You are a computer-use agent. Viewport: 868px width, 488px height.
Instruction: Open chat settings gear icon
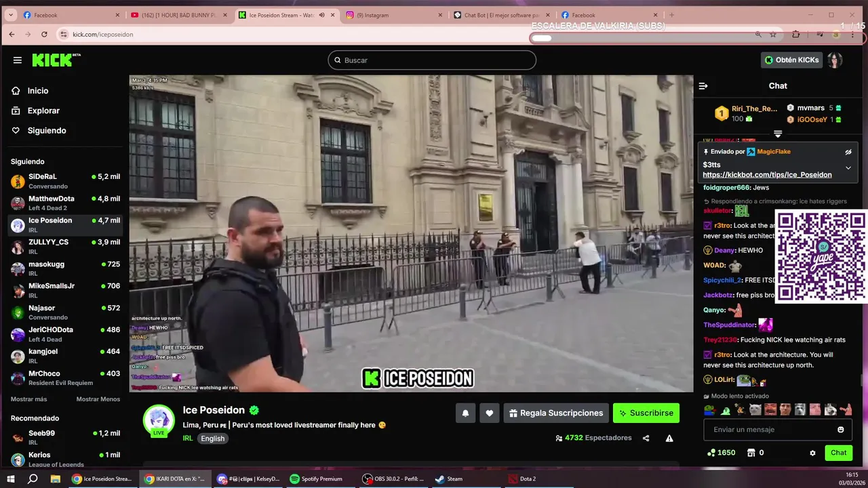812,453
